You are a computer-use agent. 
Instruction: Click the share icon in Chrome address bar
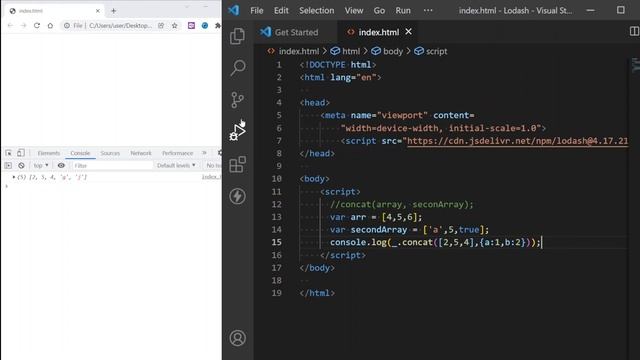tap(161, 25)
